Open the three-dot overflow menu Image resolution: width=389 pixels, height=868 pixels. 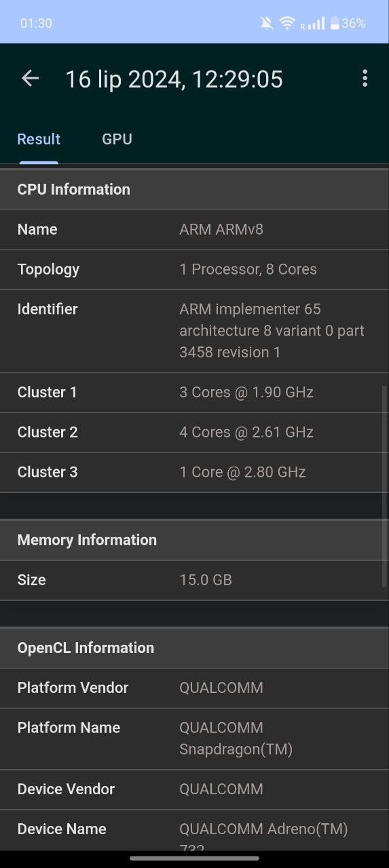[365, 79]
